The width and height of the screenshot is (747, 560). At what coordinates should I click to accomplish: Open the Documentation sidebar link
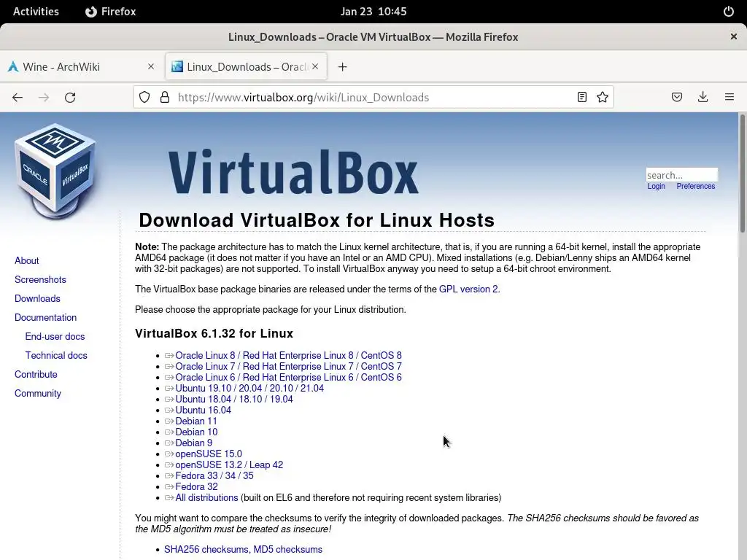point(46,318)
